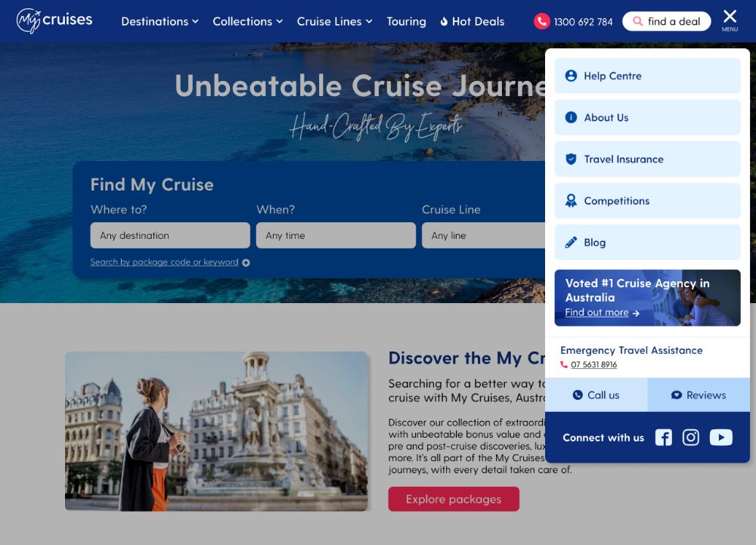The height and width of the screenshot is (545, 756).
Task: Click the Facebook icon under Connect with us
Action: click(664, 438)
